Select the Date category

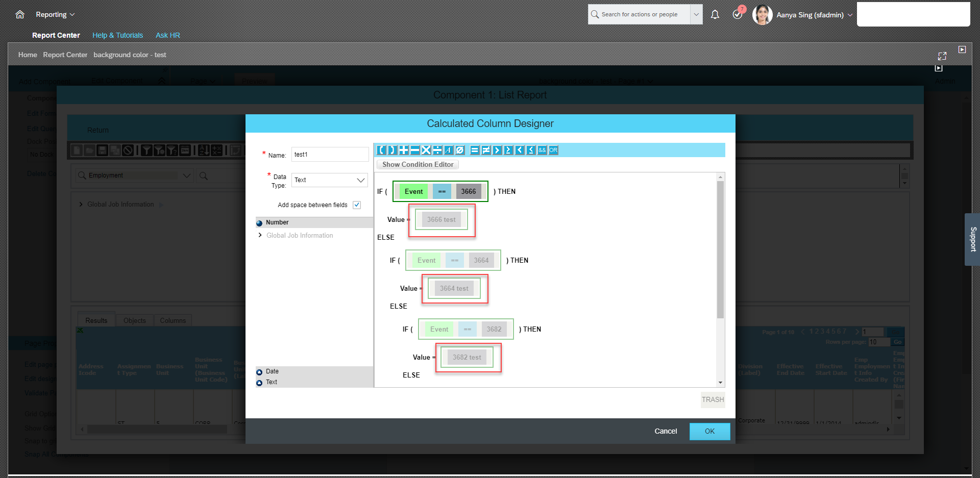click(314, 371)
